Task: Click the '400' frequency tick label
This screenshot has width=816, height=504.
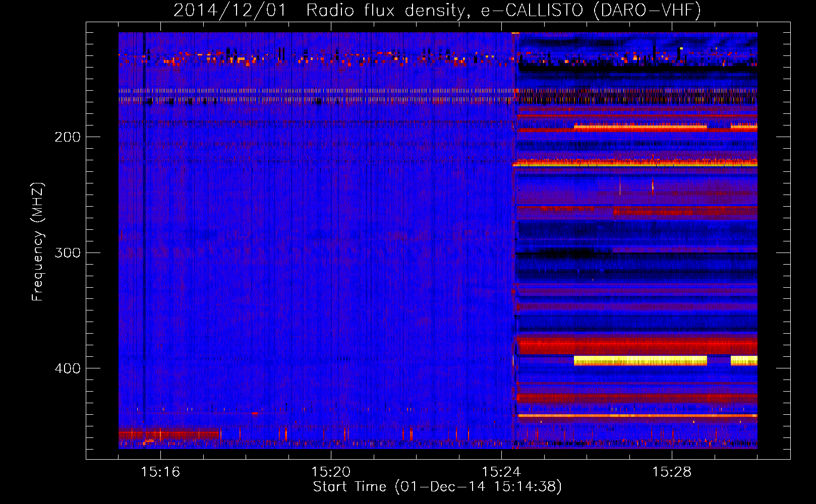Action: tap(68, 368)
